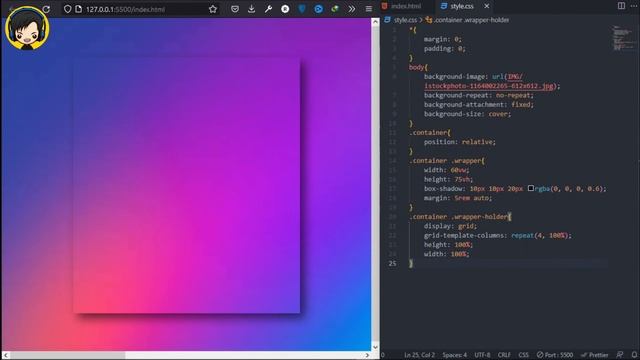
Task: Bookmark this page with the star icon
Action: tap(213, 9)
